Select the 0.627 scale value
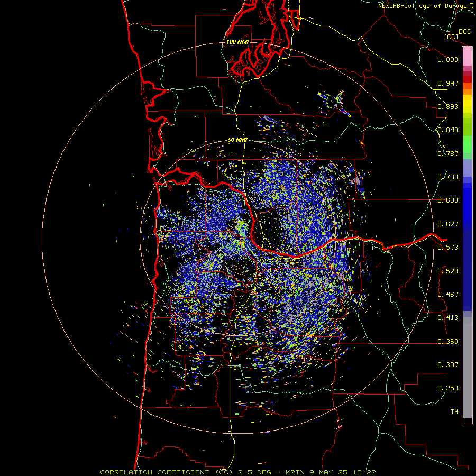 click(x=448, y=224)
